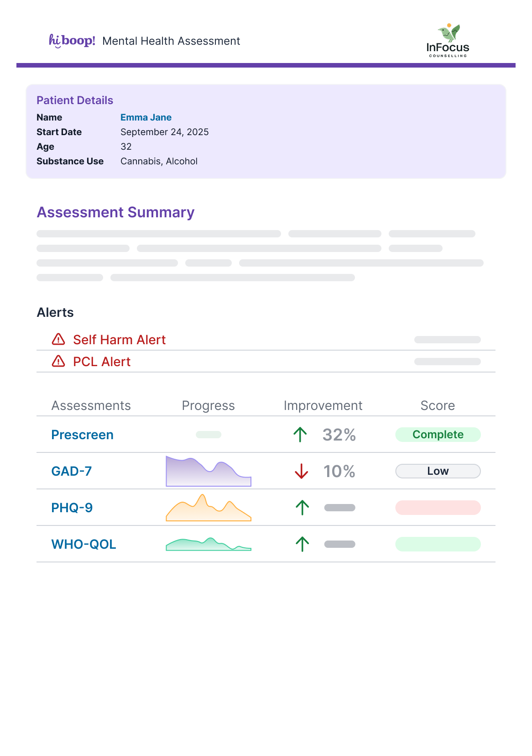Click the green up arrow for WHO-QOL
This screenshot has width=532, height=756.
(302, 544)
